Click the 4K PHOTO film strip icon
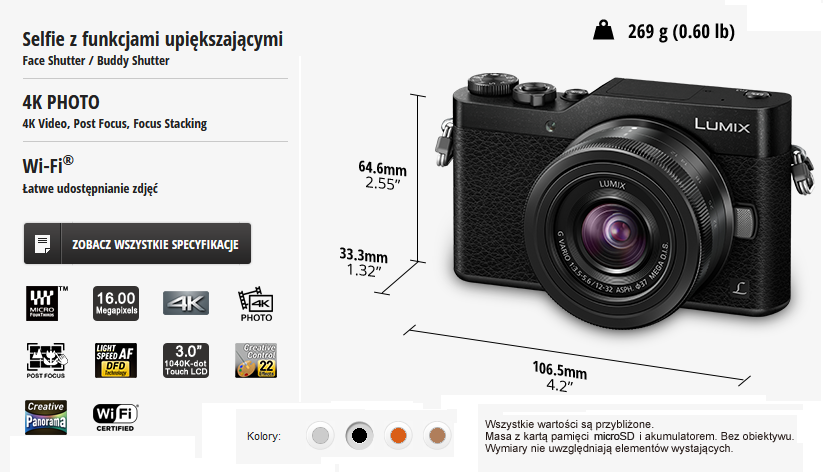 coord(256,304)
